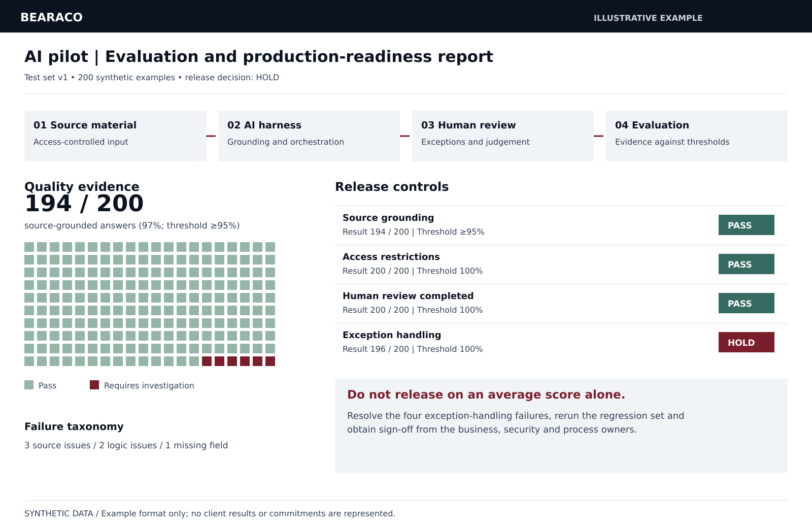Click the 'Pass' legend label
812x528 pixels.
click(x=48, y=385)
